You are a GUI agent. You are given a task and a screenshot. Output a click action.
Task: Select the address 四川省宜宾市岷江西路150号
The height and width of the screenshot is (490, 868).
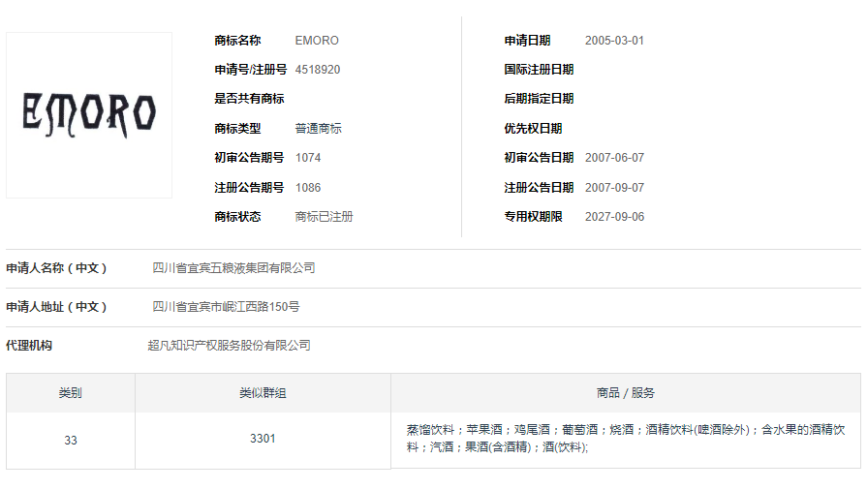[x=226, y=307]
